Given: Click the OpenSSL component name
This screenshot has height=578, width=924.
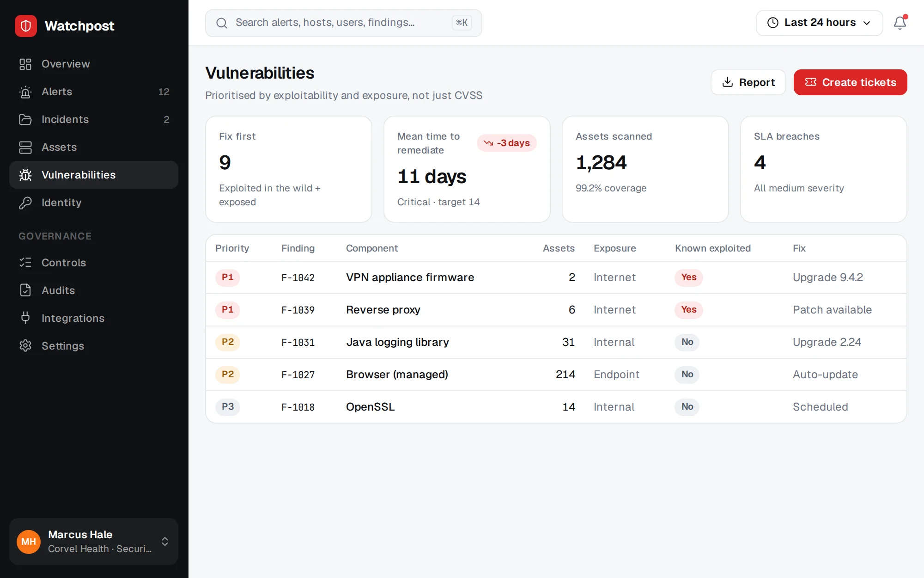Looking at the screenshot, I should 370,407.
